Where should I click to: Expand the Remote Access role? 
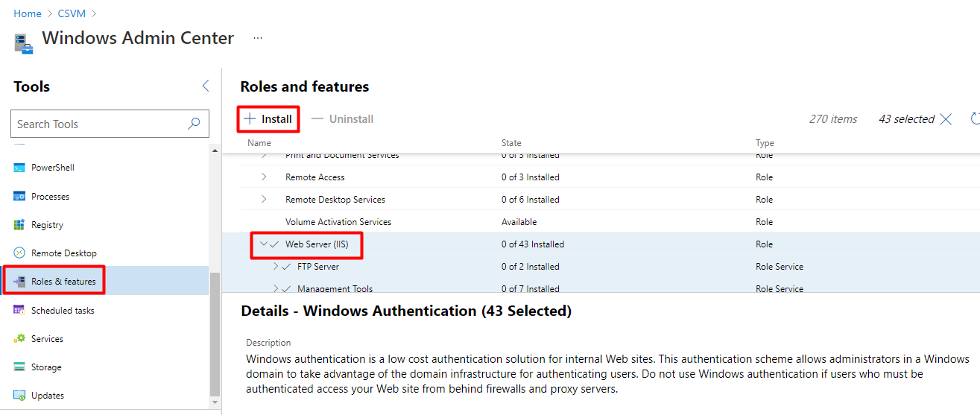pyautogui.click(x=264, y=177)
